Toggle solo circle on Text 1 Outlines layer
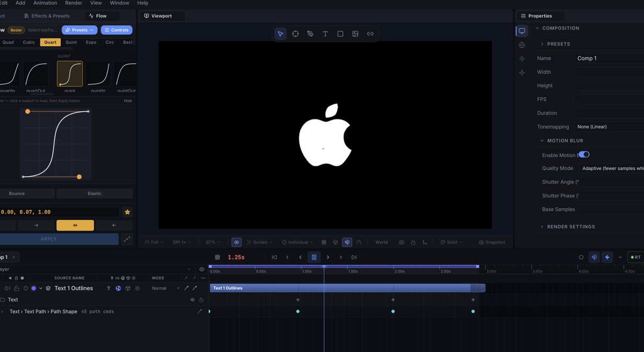Screen dimensions: 644x352 [x=25, y=289]
